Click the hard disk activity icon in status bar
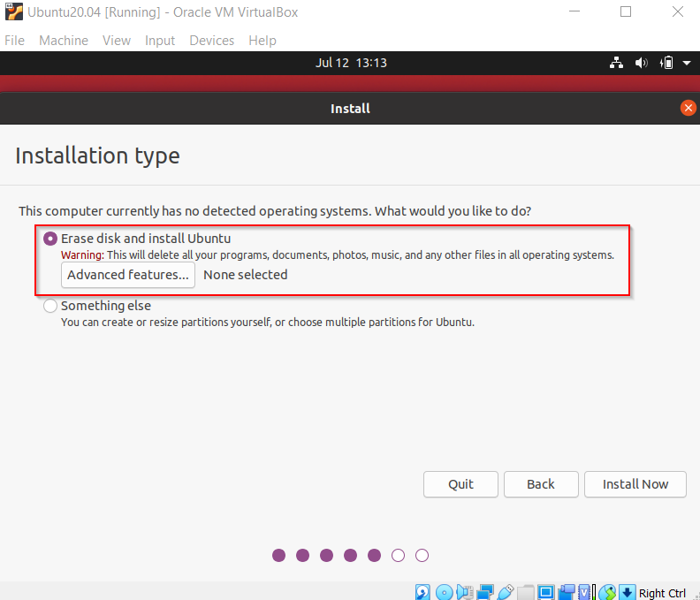This screenshot has height=600, width=700. pyautogui.click(x=423, y=592)
